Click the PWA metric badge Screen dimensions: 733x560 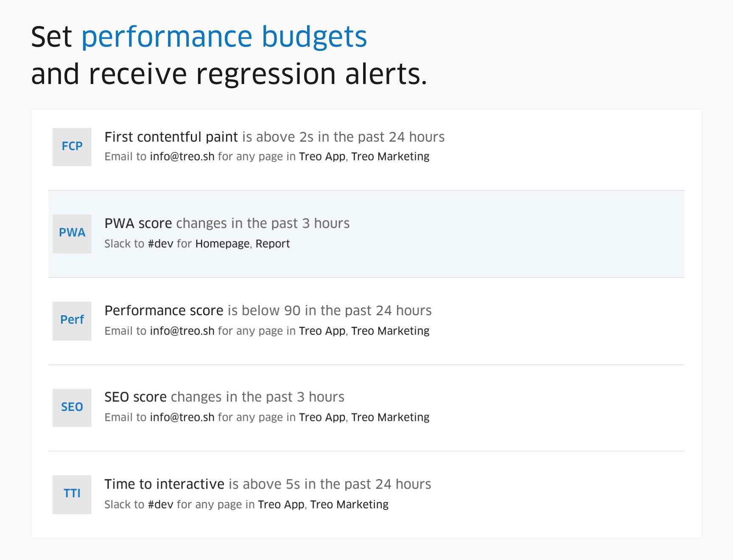pyautogui.click(x=72, y=234)
